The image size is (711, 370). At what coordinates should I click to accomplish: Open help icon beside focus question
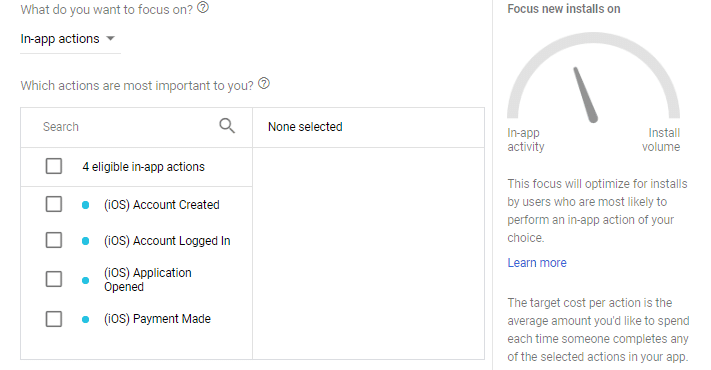(203, 8)
